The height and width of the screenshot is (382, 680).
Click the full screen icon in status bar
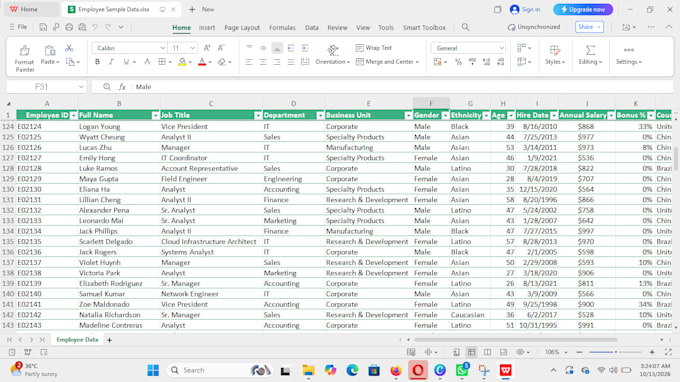click(x=668, y=352)
